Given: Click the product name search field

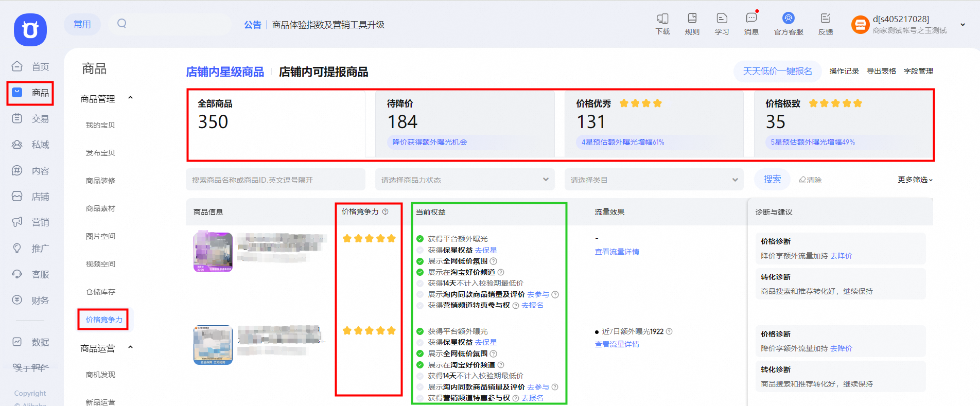Looking at the screenshot, I should (x=275, y=180).
